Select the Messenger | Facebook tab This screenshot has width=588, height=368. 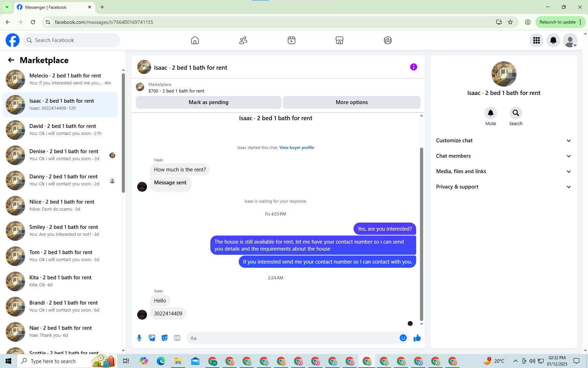coord(54,7)
